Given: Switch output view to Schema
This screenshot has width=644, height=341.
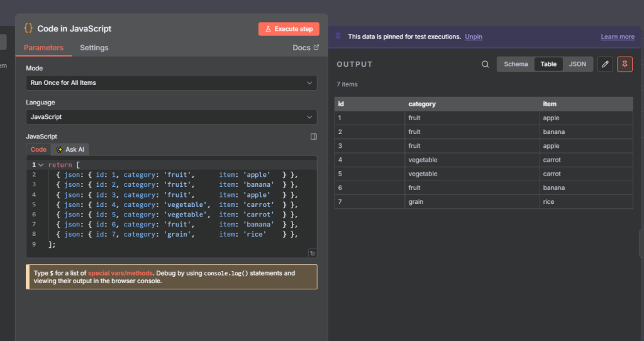Looking at the screenshot, I should [516, 64].
